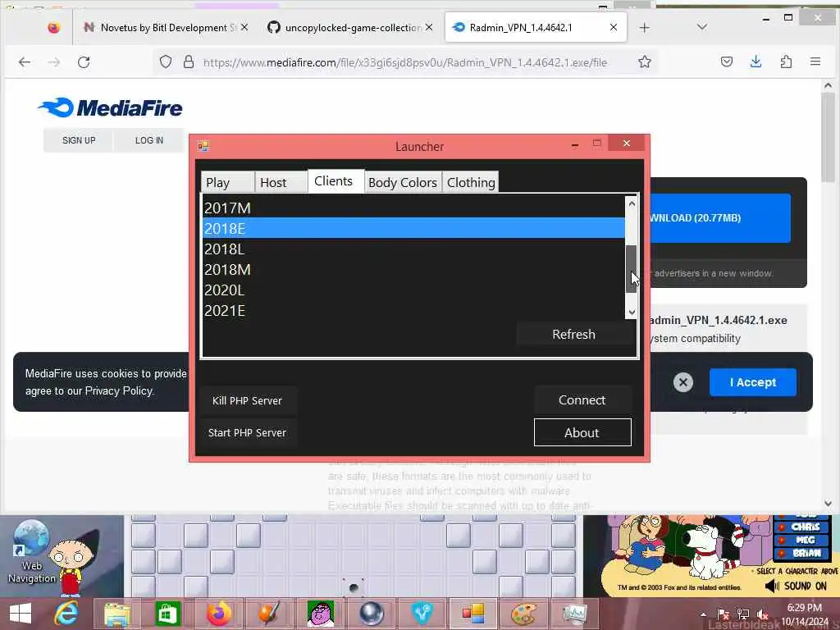Open File Explorer from the taskbar

pos(117,614)
